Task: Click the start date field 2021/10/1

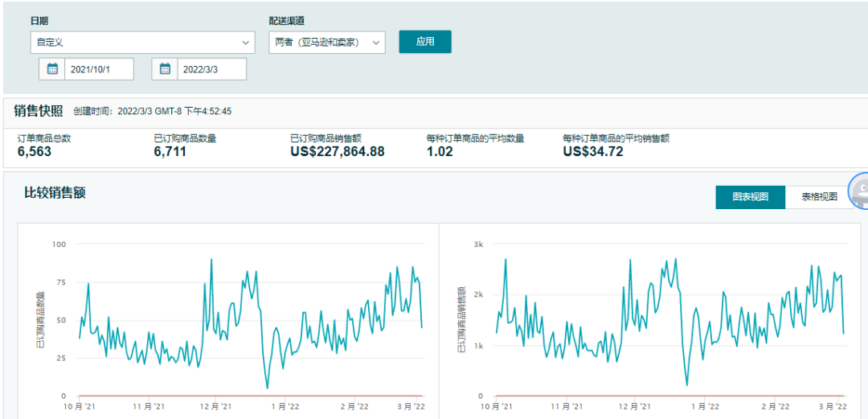Action: [100, 69]
